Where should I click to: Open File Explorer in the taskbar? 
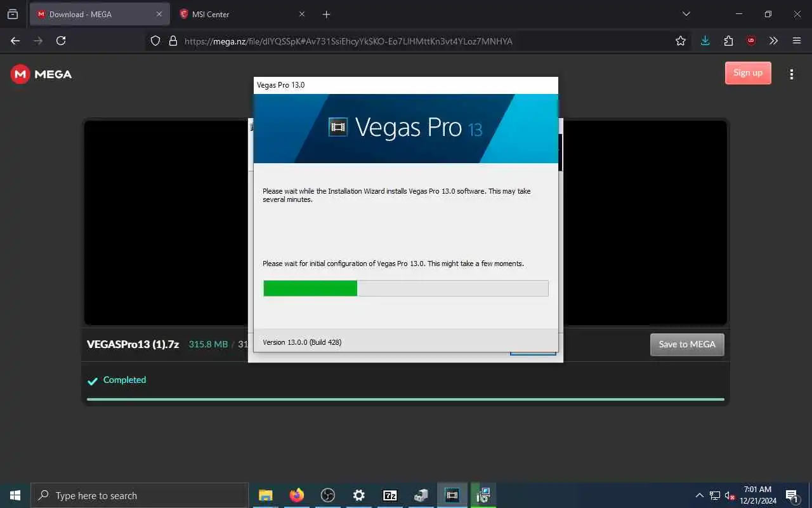coord(265,495)
